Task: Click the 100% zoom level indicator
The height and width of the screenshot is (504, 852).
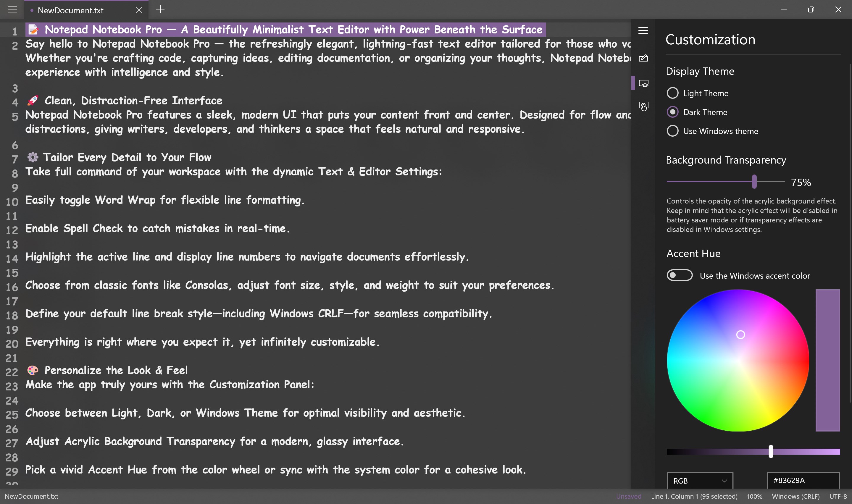Action: 754,496
